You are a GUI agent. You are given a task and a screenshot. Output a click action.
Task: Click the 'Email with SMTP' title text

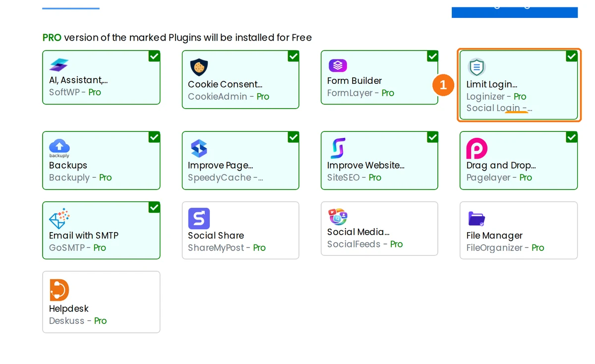pos(84,236)
